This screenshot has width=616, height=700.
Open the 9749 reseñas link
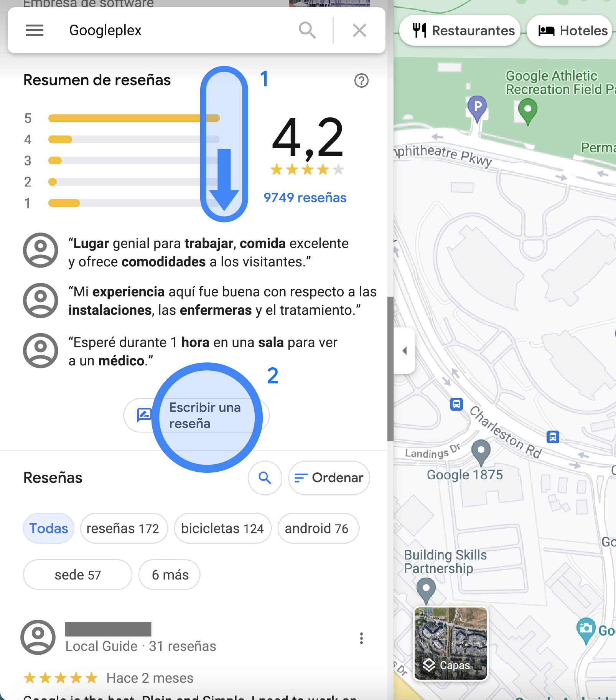305,198
